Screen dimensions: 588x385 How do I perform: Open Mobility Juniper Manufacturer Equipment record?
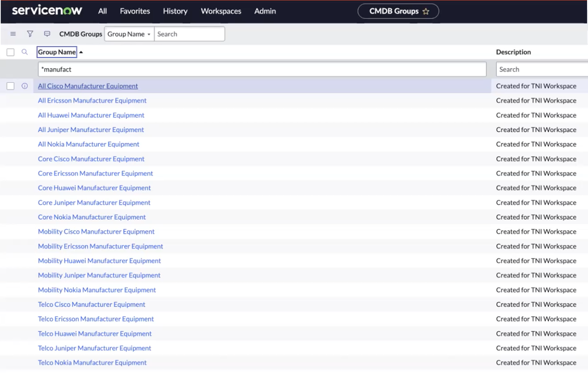tap(99, 275)
